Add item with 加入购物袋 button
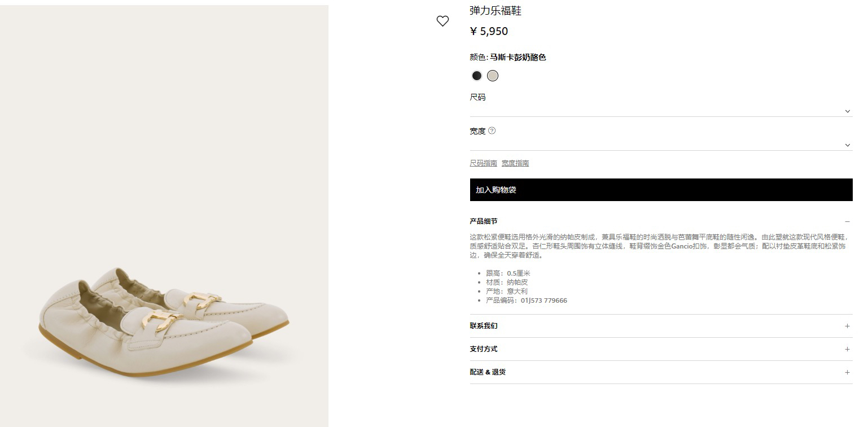 point(661,190)
